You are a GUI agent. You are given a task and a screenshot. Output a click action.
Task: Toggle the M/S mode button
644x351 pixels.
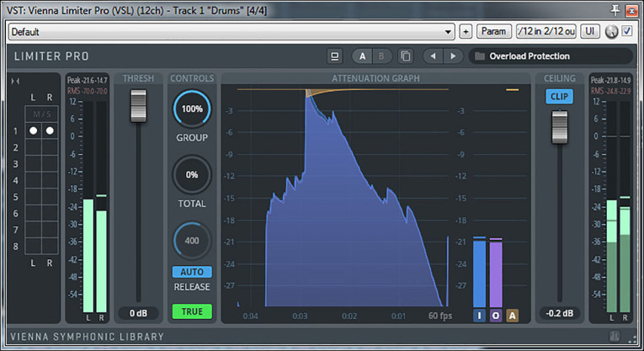coord(41,114)
